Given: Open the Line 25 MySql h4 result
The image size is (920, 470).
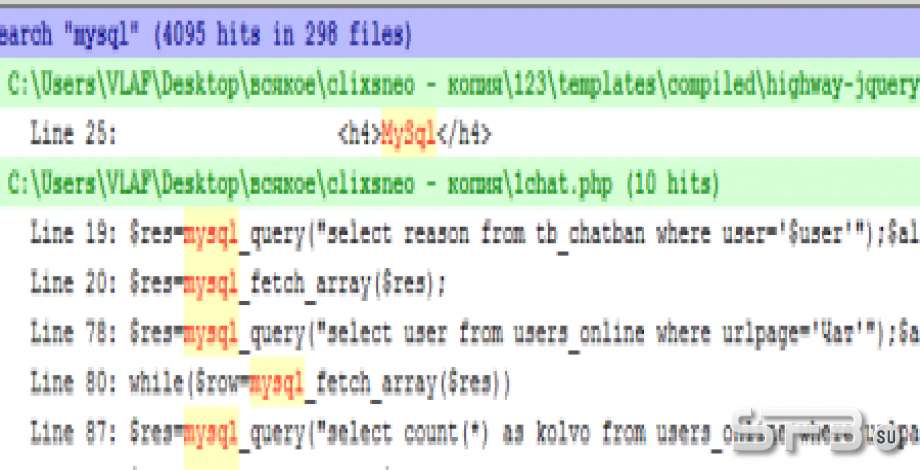Looking at the screenshot, I should [460, 133].
